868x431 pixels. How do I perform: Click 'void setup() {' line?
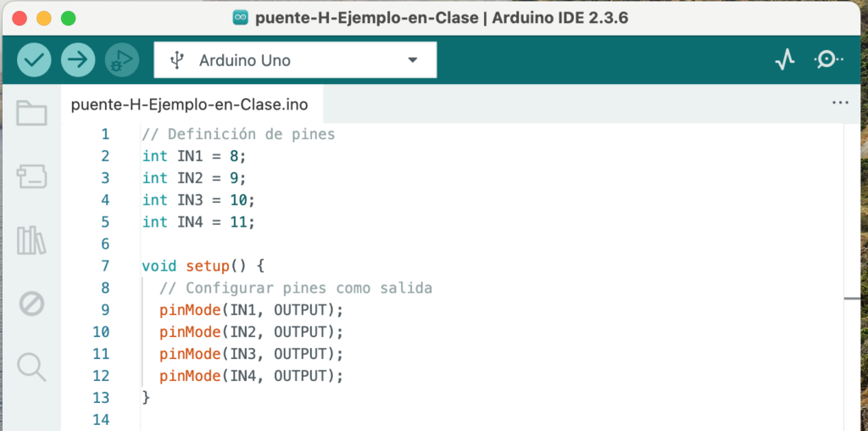click(x=203, y=266)
